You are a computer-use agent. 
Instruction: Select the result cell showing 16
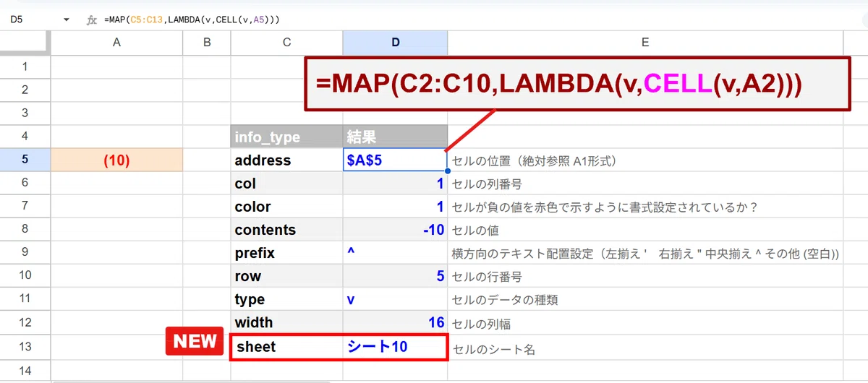pos(395,323)
